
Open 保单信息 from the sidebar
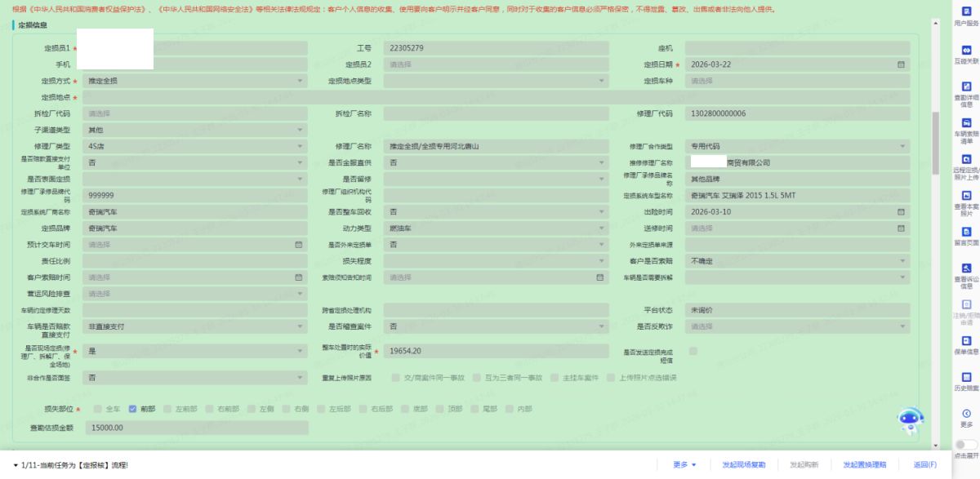(x=966, y=344)
